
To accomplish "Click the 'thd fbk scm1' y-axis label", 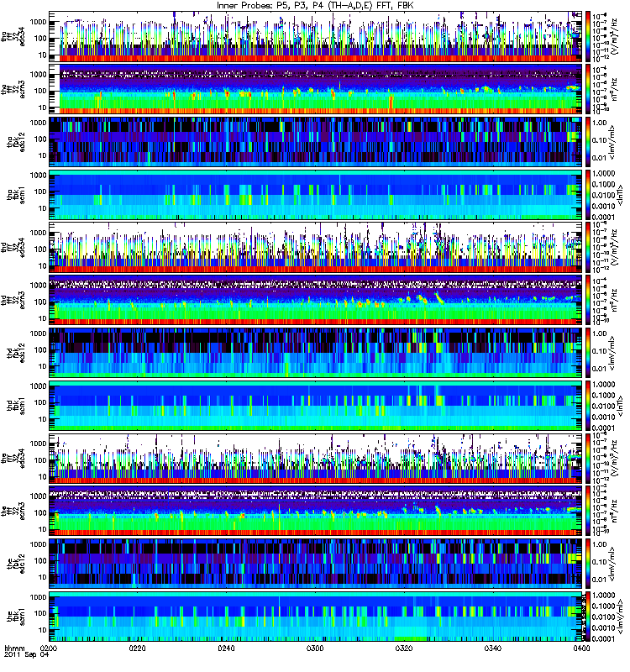I will (x=16, y=406).
